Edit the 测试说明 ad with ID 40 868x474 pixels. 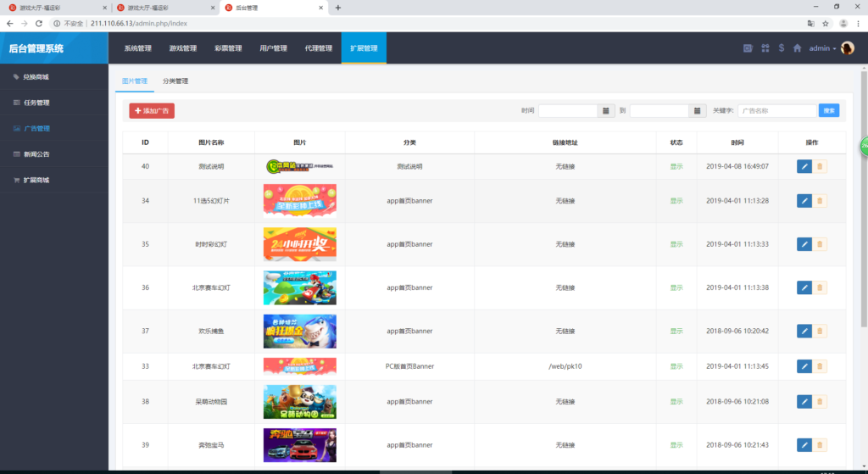coord(804,166)
